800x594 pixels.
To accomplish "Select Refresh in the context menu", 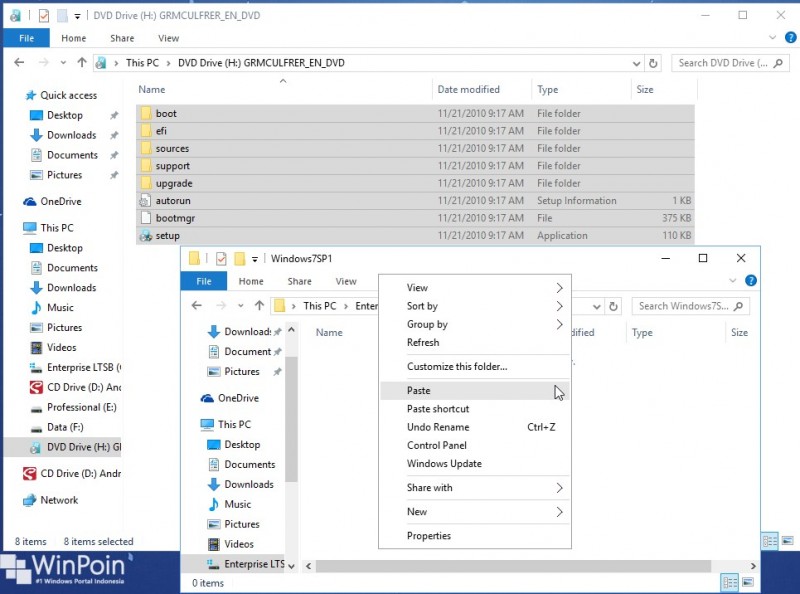I will [x=475, y=342].
